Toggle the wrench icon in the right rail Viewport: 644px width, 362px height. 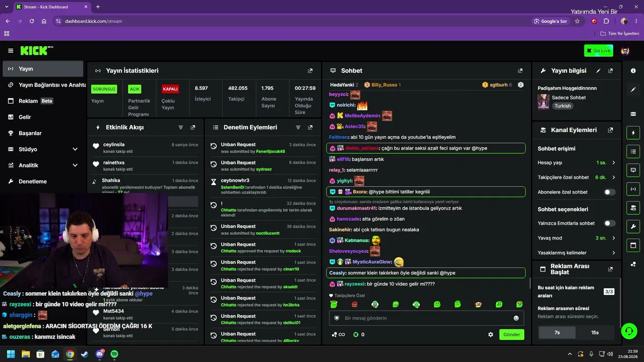(633, 226)
